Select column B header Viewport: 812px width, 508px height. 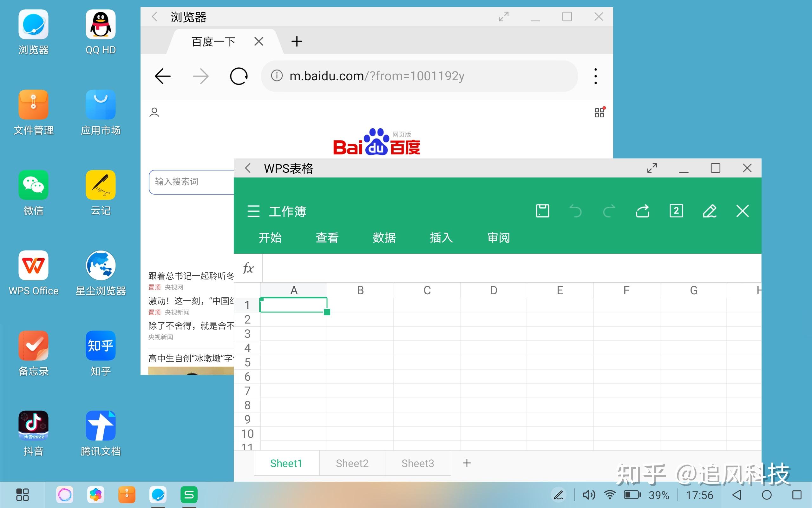pos(360,290)
